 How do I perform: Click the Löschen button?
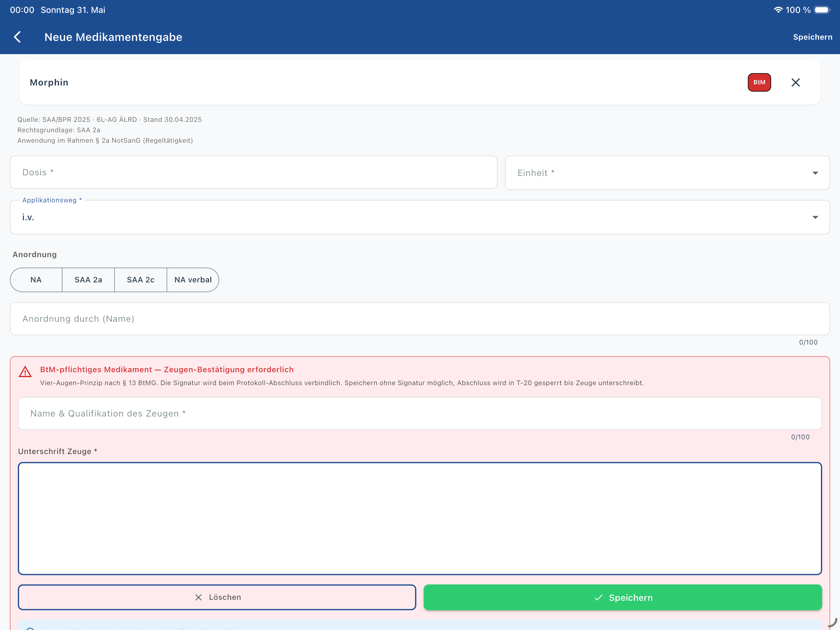click(x=217, y=597)
